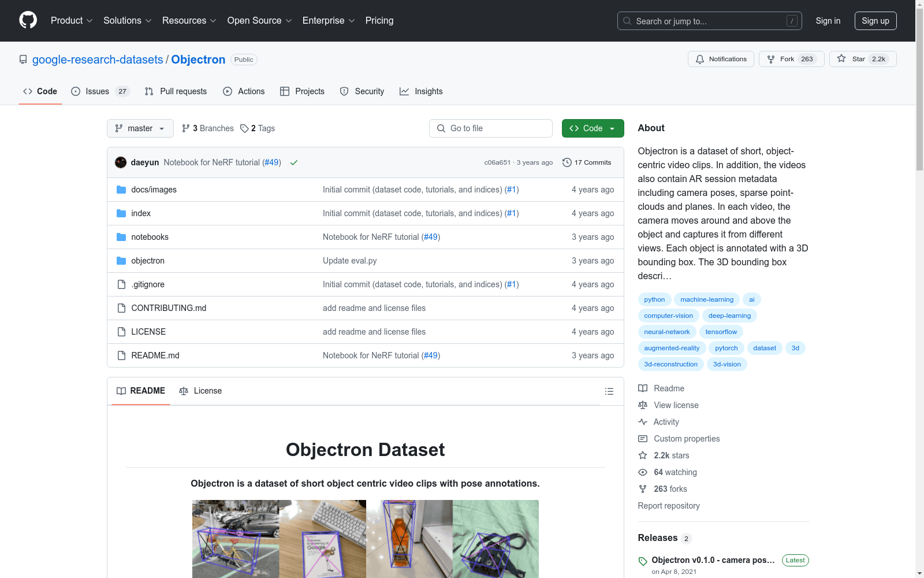Star the Objectron repository
Screen dimensions: 924x578
(863, 59)
